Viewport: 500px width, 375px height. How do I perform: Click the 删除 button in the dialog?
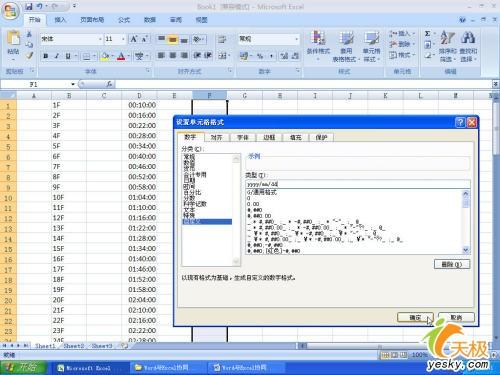pyautogui.click(x=452, y=264)
